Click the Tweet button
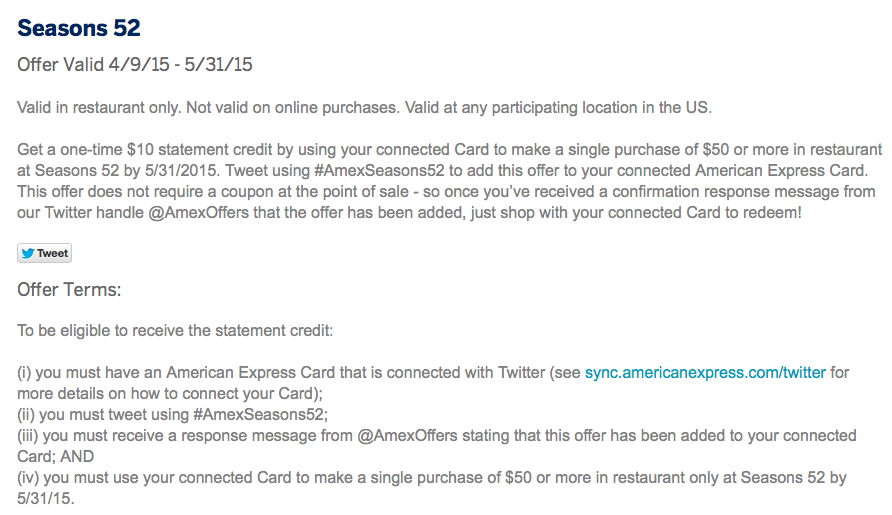This screenshot has height=515, width=892. 45,253
